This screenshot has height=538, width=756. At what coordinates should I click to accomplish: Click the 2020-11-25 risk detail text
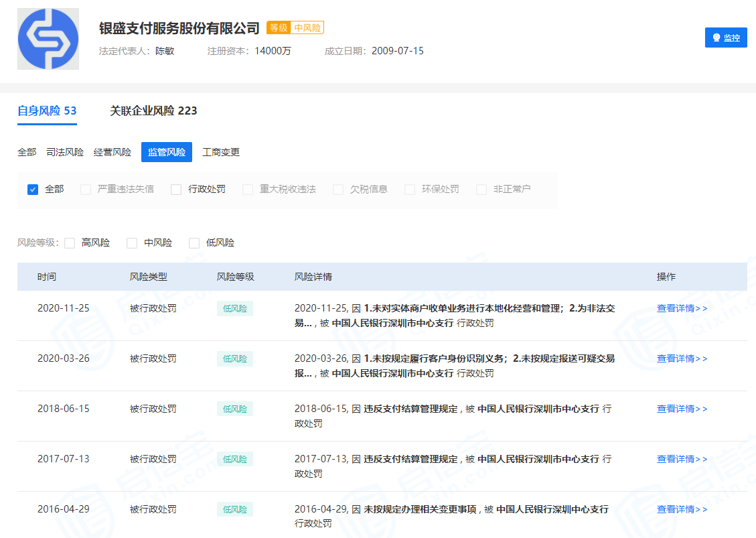(455, 316)
